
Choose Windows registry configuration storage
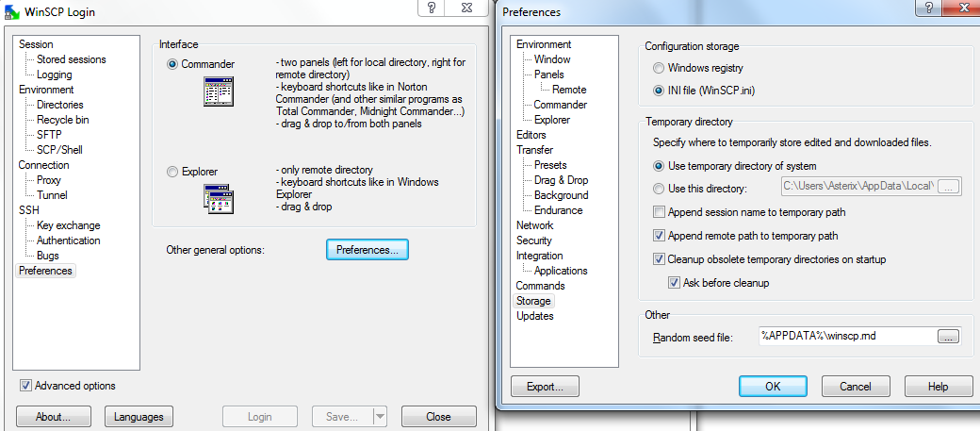(x=658, y=68)
